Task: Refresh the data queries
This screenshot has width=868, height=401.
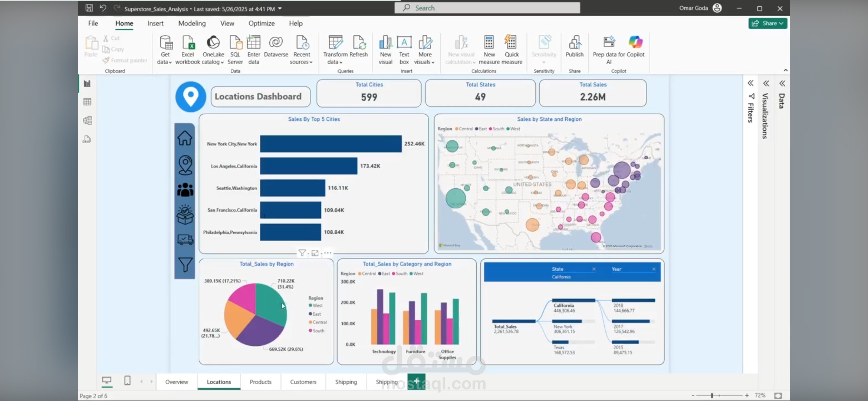Action: click(x=359, y=46)
